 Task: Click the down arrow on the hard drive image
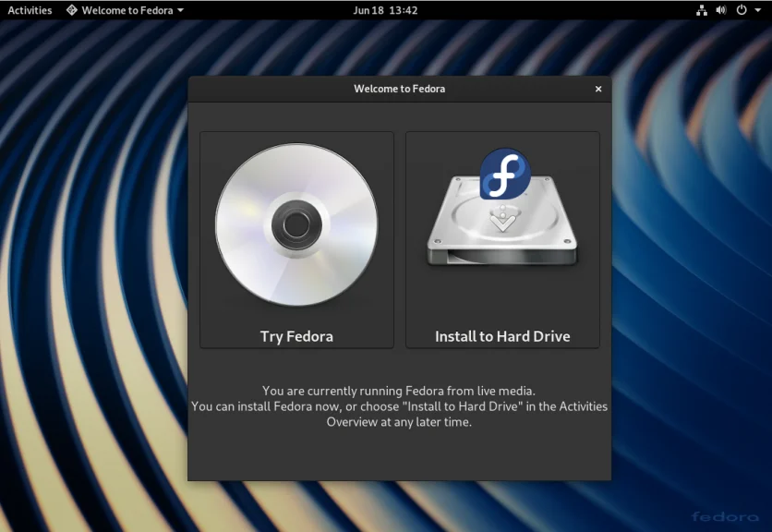pos(502,222)
